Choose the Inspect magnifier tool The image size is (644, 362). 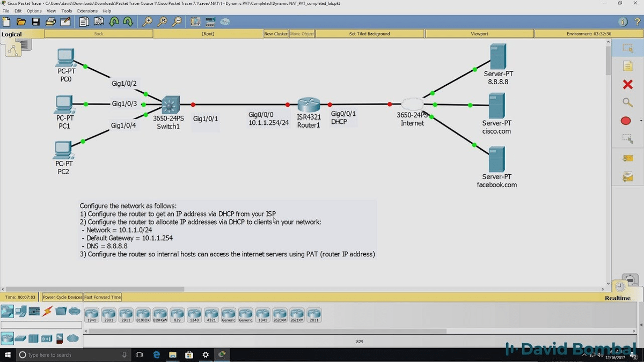pyautogui.click(x=627, y=102)
